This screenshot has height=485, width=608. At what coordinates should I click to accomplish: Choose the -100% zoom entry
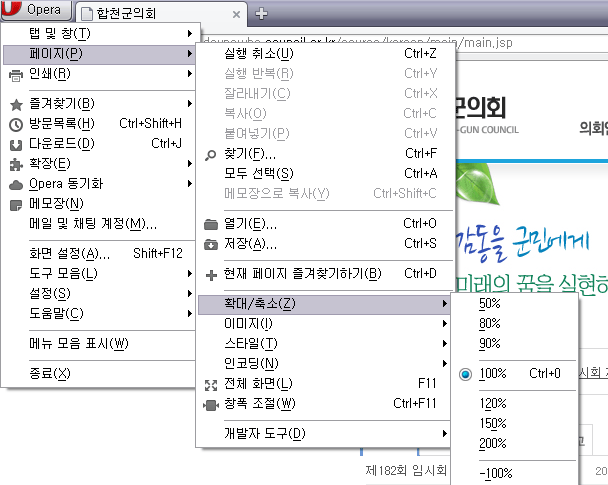(x=515, y=473)
